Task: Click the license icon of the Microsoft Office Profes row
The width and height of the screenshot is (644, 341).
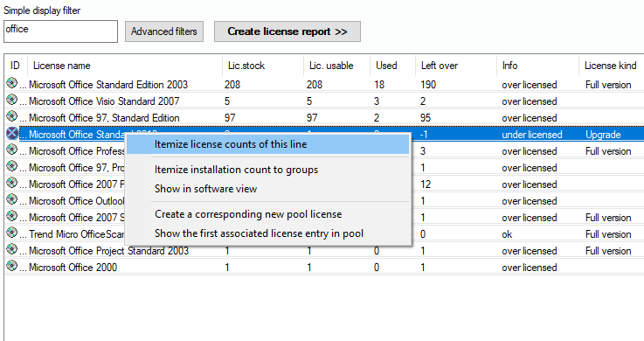Action: click(12, 150)
